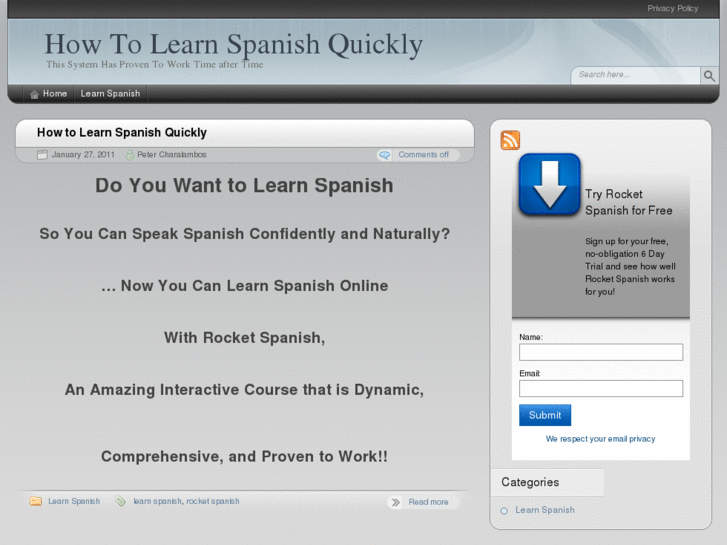Click the comment bubble icon
727x545 pixels.
(384, 155)
